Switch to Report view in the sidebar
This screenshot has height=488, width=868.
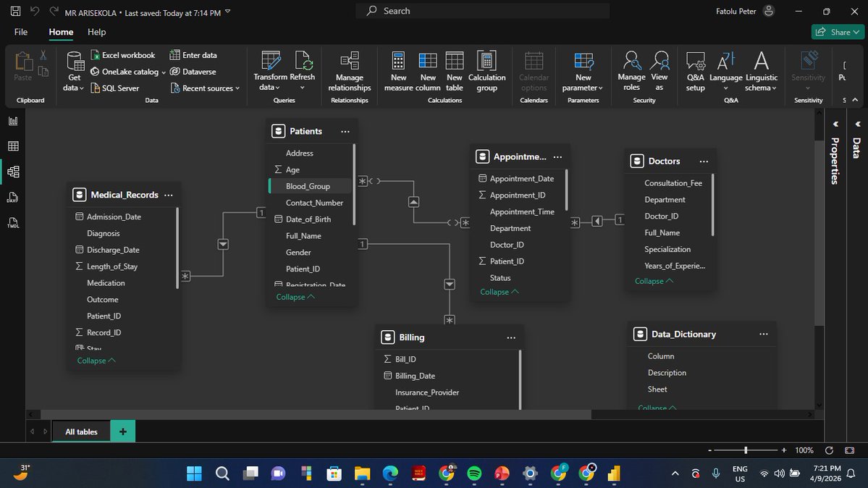[12, 121]
